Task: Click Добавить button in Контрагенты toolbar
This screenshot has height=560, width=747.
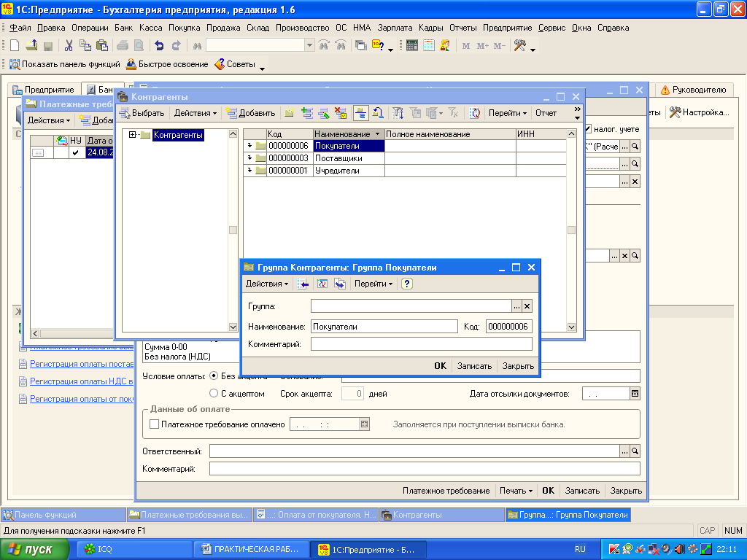Action: (251, 113)
